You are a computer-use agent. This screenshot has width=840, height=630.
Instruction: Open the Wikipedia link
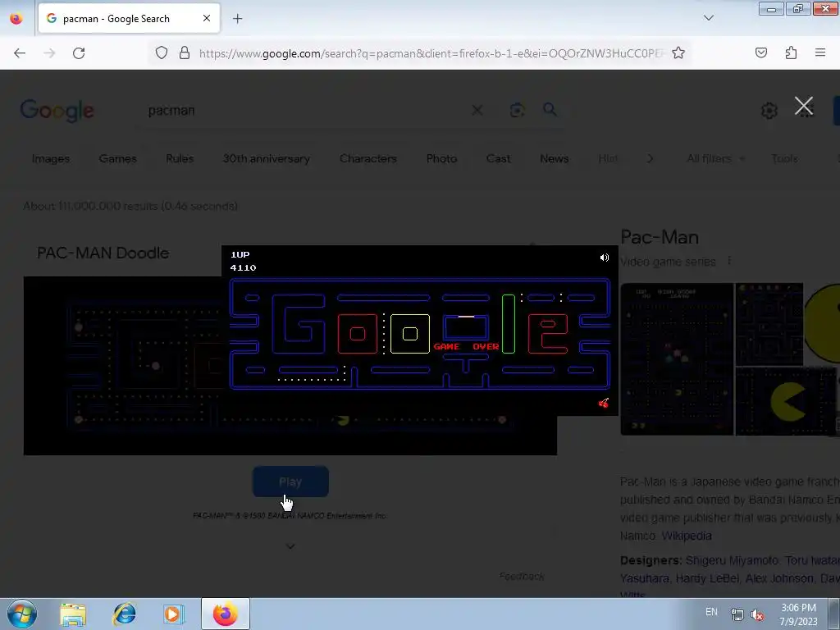point(687,536)
